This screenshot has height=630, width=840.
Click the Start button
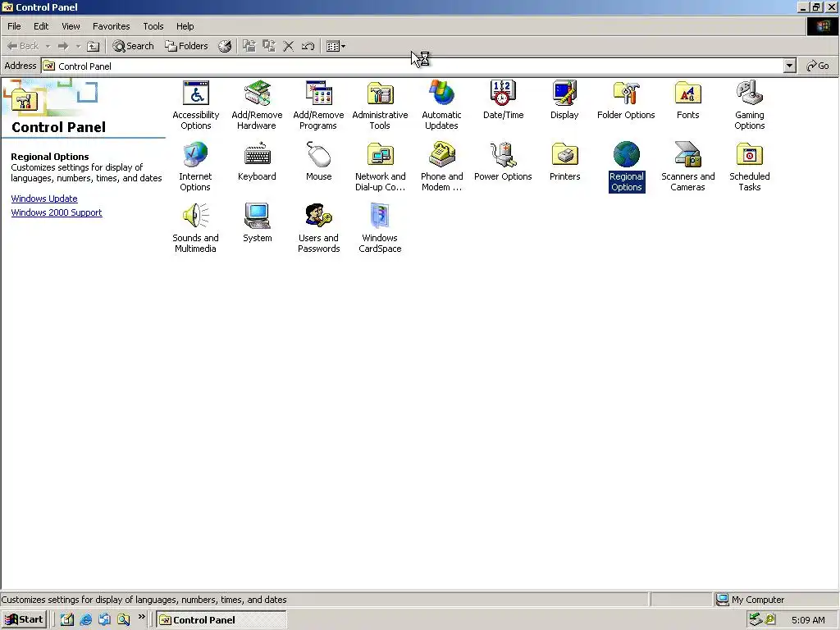tap(24, 619)
